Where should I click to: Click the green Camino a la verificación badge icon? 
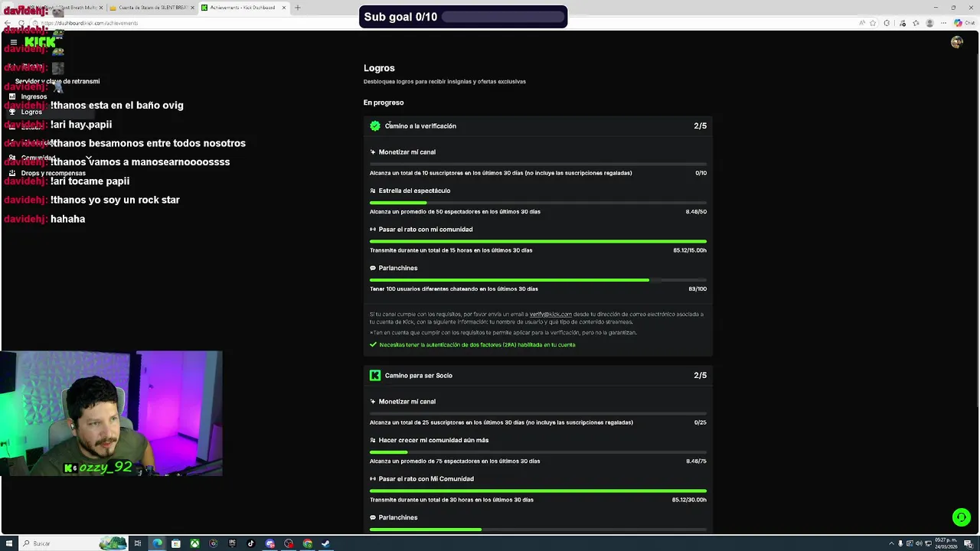375,126
